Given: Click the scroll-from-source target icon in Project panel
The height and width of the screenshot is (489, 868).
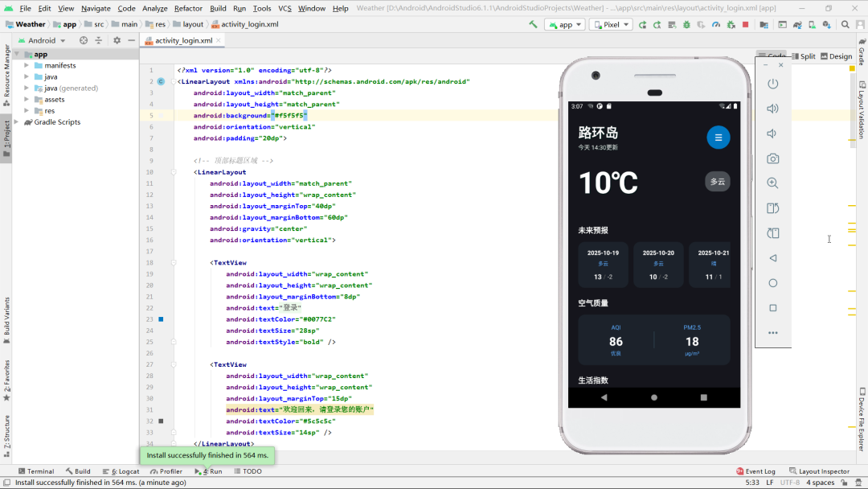Looking at the screenshot, I should 83,40.
